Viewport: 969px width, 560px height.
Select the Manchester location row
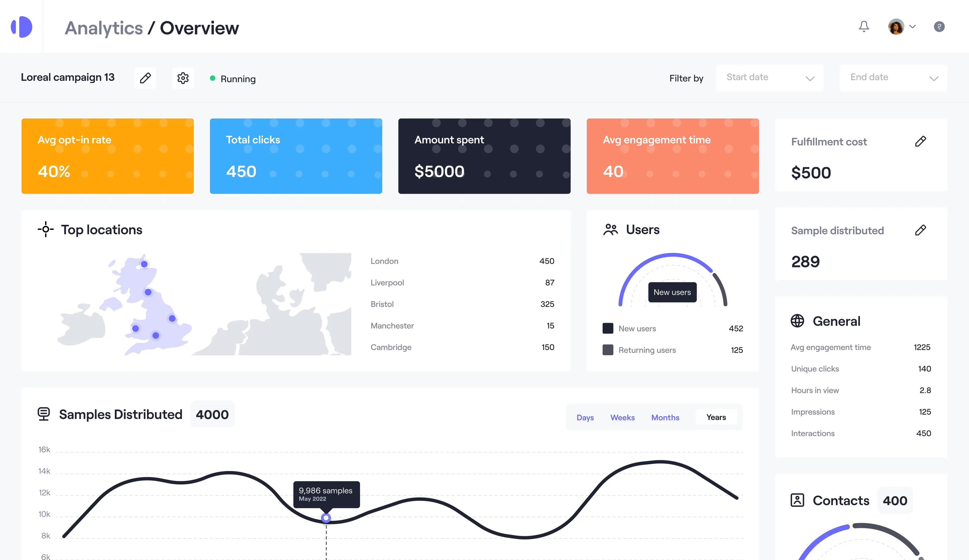pyautogui.click(x=462, y=326)
